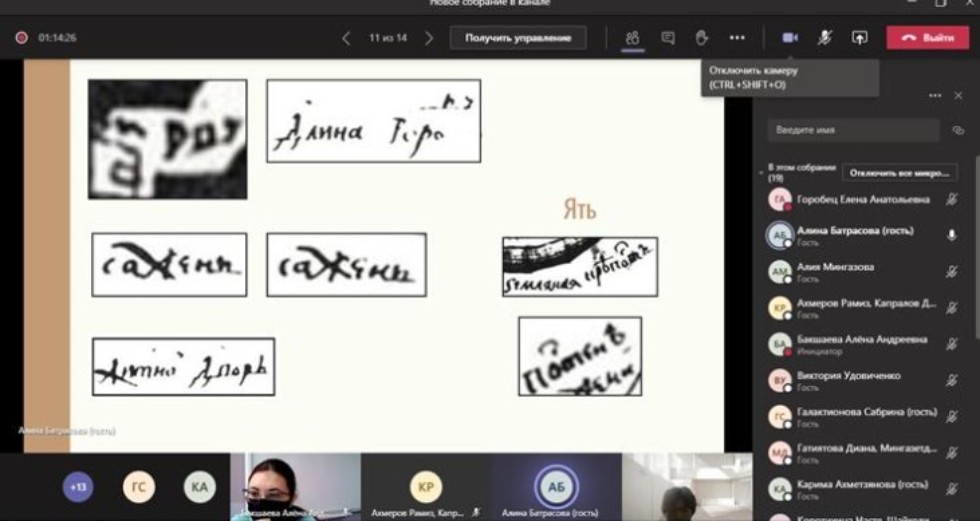Click the red 'Выйти' leave button
Viewport: 980px width, 521px height.
(927, 38)
